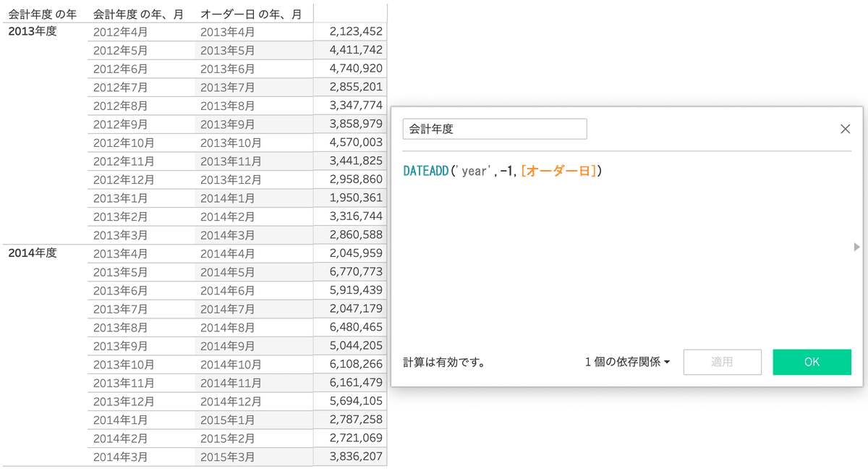Confirm the calculation with OK
The width and height of the screenshot is (868, 474).
point(812,362)
